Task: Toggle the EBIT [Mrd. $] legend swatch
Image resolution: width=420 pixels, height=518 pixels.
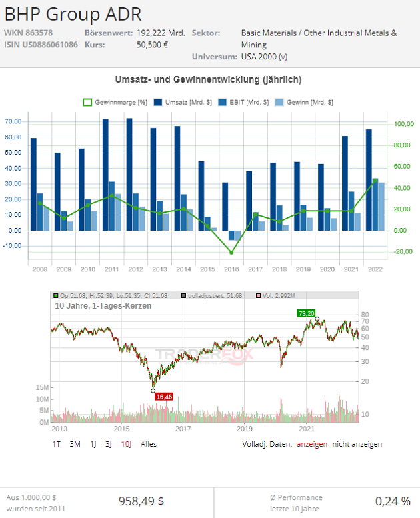Action: (x=223, y=103)
